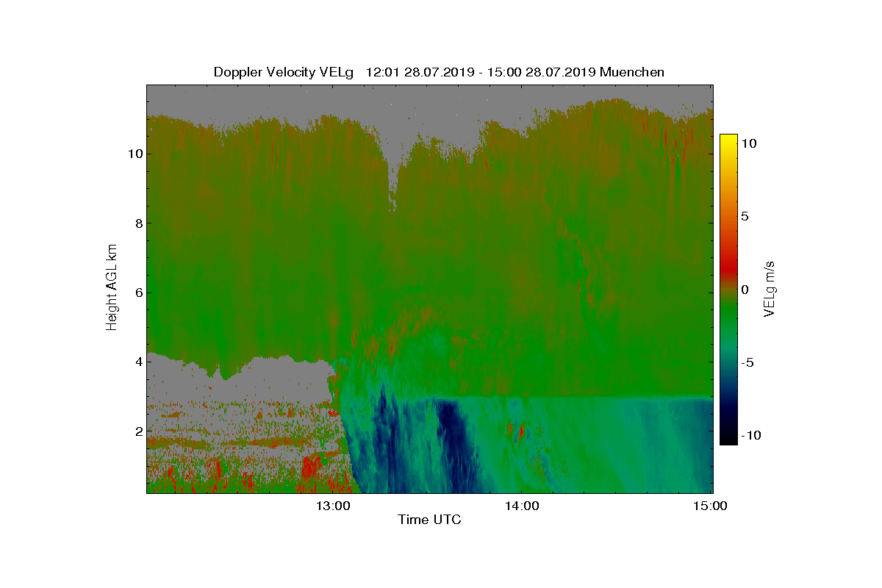882x588 pixels.
Task: Click the plot title "Doppler Velocity VELg"
Action: coord(284,72)
